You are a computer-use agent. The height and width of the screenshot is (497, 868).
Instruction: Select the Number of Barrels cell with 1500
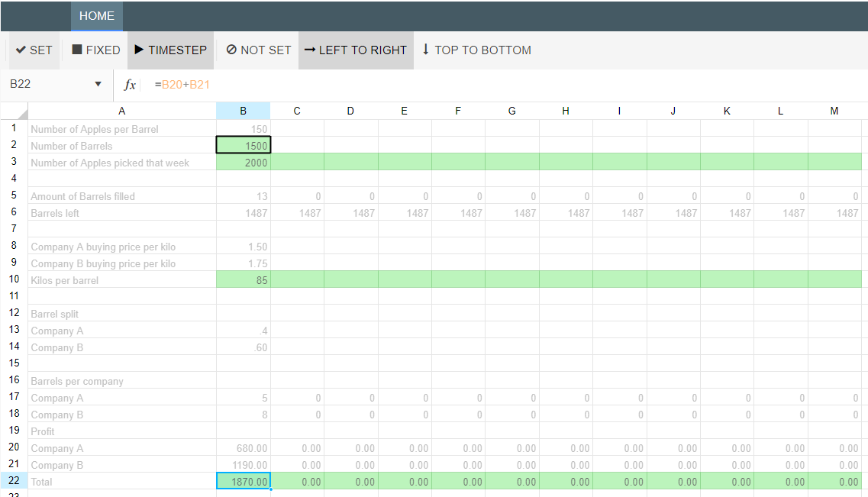click(244, 146)
